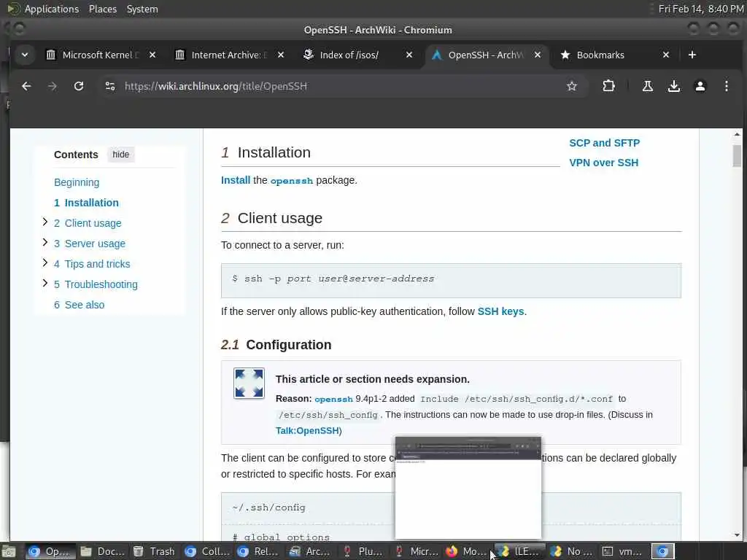Click the window preview thumbnail popup
This screenshot has height=560, width=747.
(x=468, y=488)
